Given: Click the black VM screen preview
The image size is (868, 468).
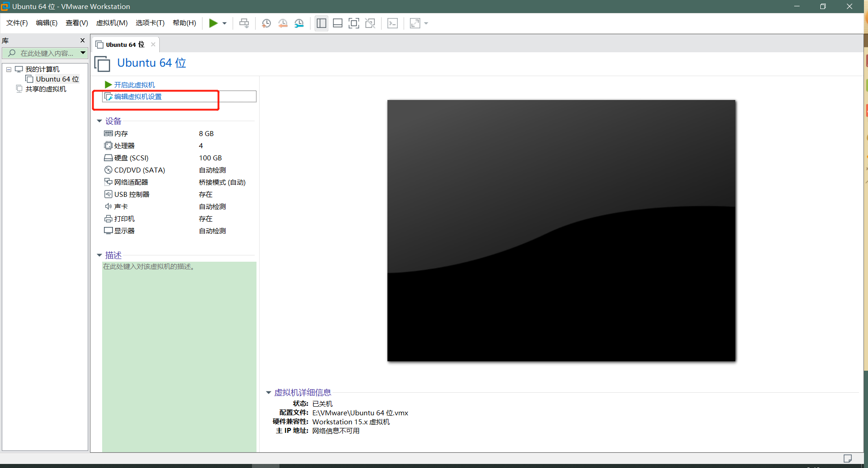Looking at the screenshot, I should point(561,231).
